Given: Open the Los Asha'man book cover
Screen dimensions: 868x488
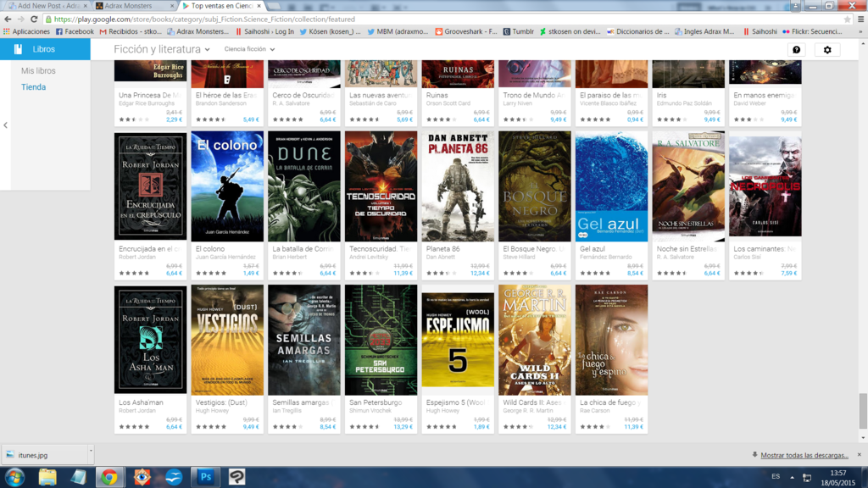Looking at the screenshot, I should (x=151, y=340).
